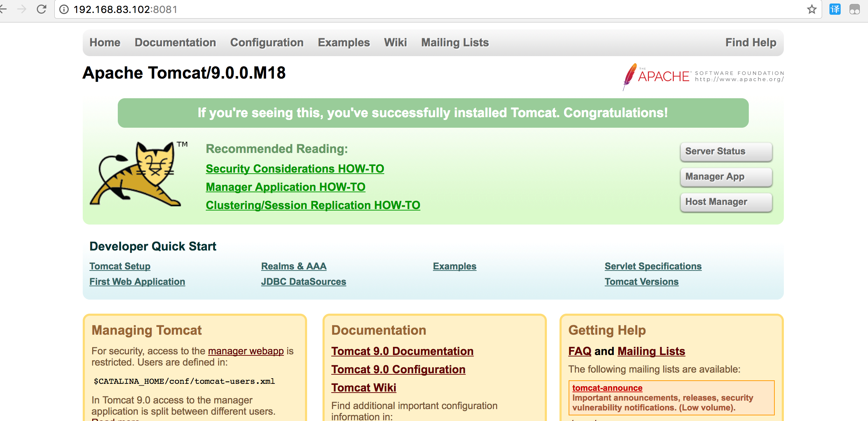The height and width of the screenshot is (421, 868).
Task: Click the Developer Quick Start heading
Action: coord(153,246)
